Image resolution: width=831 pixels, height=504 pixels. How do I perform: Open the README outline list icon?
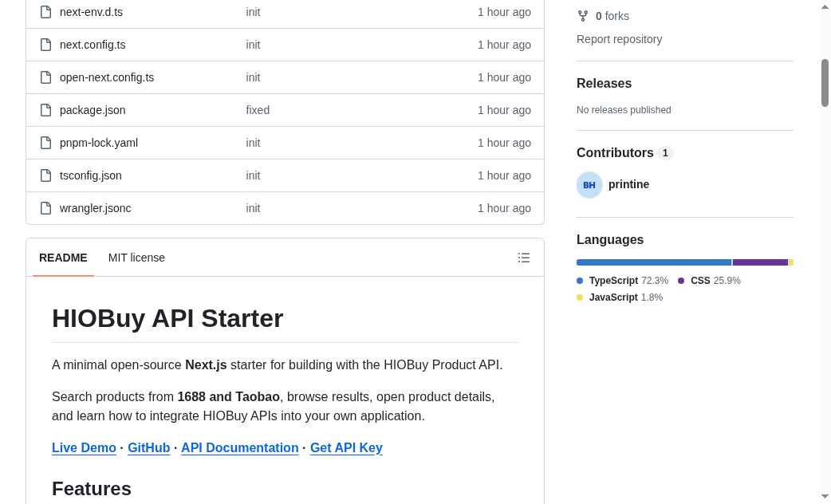point(524,258)
